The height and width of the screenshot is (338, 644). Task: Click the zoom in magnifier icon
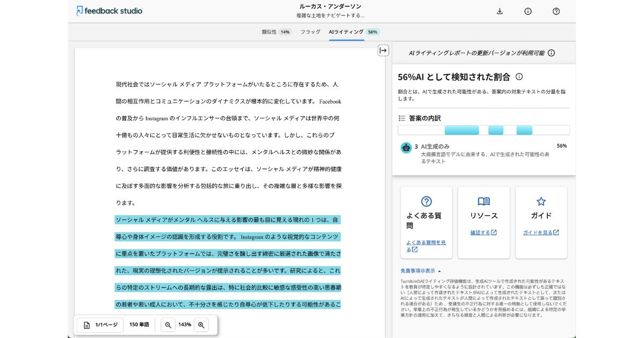click(201, 325)
